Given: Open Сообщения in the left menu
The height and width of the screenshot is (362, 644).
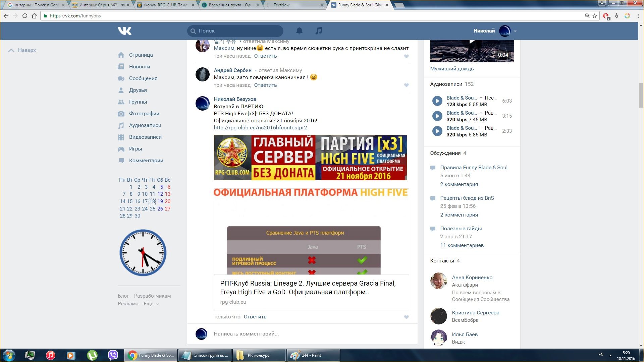Looking at the screenshot, I should [143, 78].
